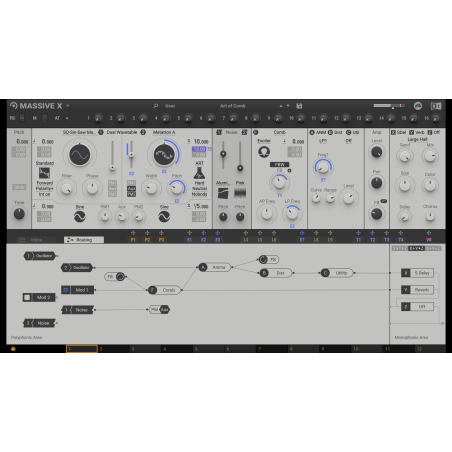The image size is (452, 452).
Task: Open the Comb insert type menu
Action: click(279, 132)
